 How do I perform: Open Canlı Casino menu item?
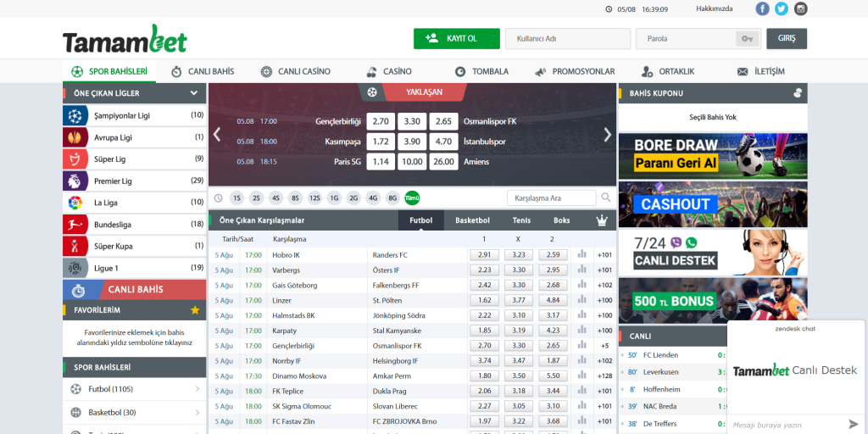(x=296, y=71)
